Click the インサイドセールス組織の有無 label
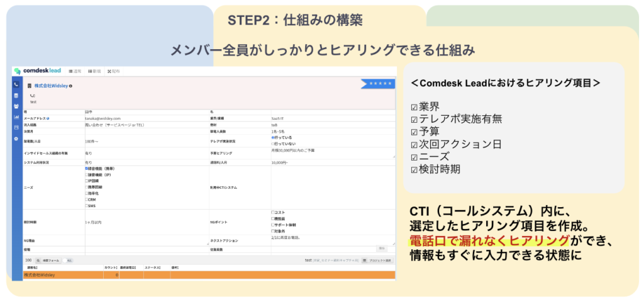This screenshot has width=644, height=304. coord(45,153)
